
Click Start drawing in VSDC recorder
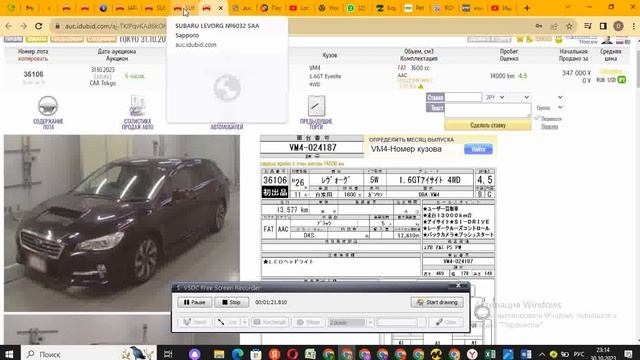click(x=437, y=302)
